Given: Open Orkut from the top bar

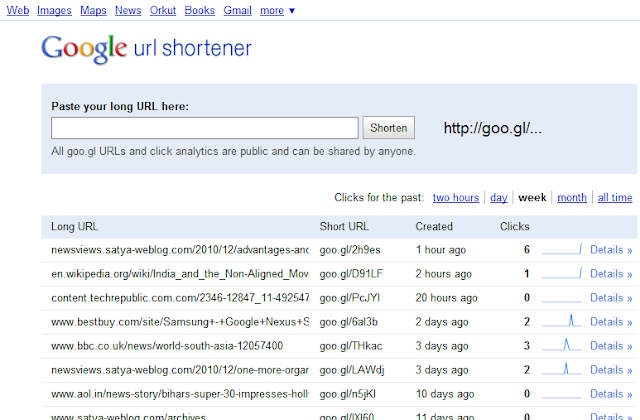Looking at the screenshot, I should 163,10.
